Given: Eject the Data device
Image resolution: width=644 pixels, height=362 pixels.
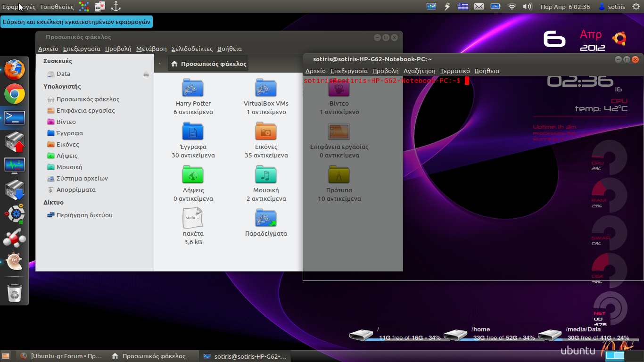Looking at the screenshot, I should pos(146,74).
